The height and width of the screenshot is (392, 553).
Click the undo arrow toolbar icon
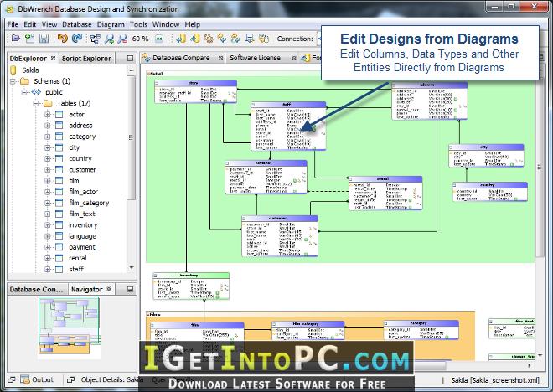[63, 38]
